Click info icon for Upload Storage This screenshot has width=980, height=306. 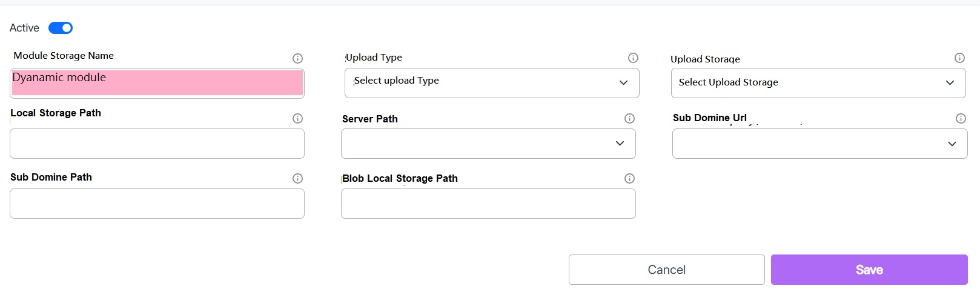pos(959,58)
